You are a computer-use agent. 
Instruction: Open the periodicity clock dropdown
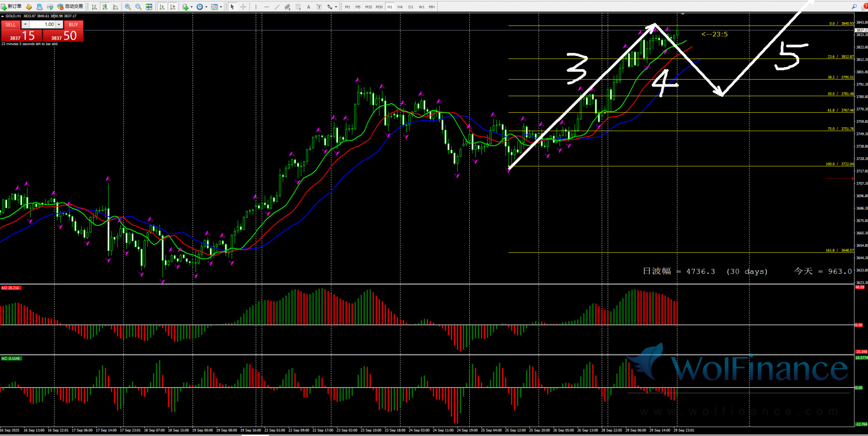click(202, 7)
